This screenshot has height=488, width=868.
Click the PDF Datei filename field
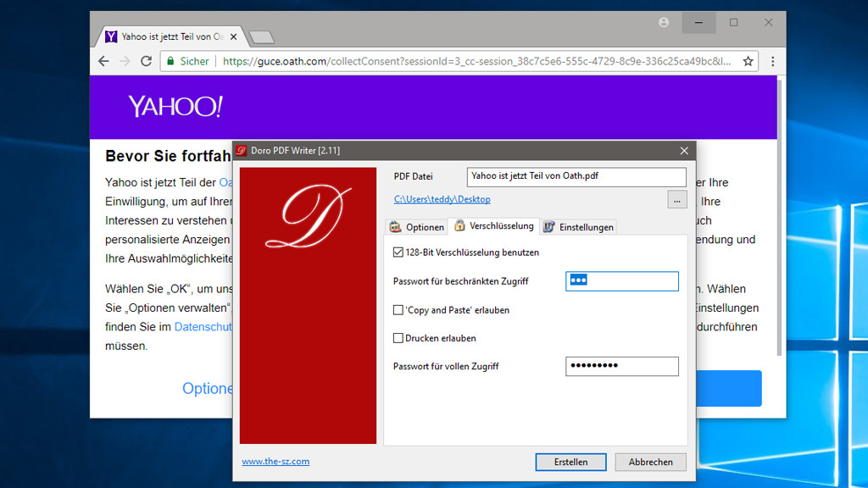click(x=576, y=176)
